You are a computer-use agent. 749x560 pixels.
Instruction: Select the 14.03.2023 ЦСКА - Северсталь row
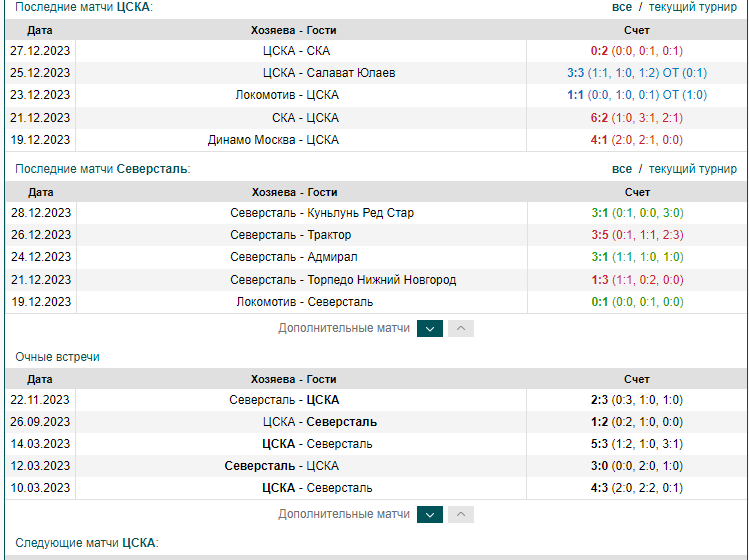click(x=376, y=444)
